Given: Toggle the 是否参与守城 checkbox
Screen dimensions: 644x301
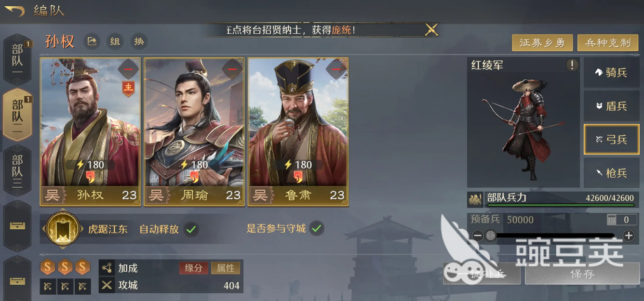Looking at the screenshot, I should [316, 228].
